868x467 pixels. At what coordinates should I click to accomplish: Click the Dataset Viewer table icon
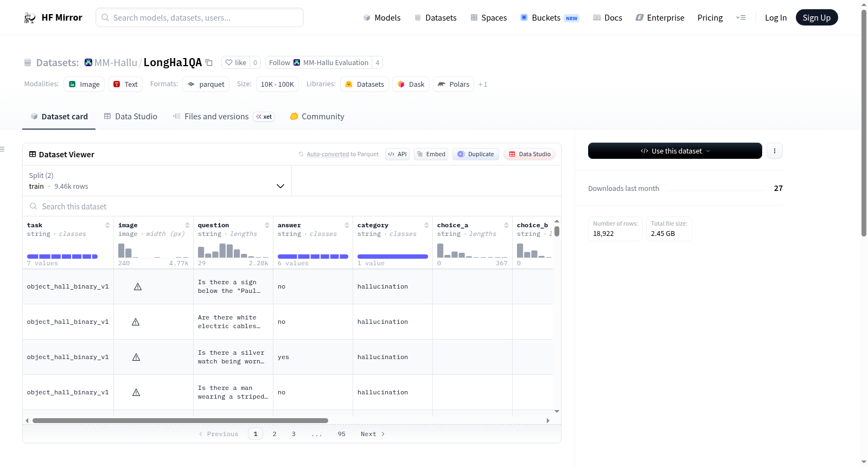click(33, 155)
